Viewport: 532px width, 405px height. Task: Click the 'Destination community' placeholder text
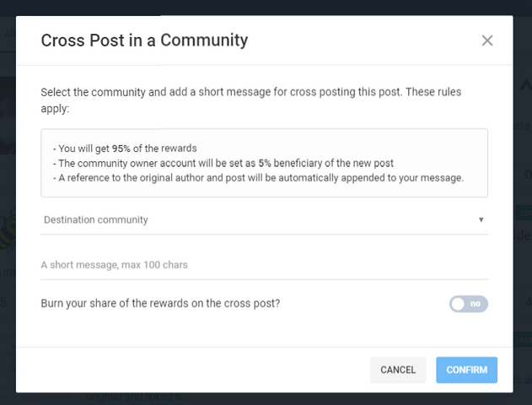pyautogui.click(x=96, y=220)
